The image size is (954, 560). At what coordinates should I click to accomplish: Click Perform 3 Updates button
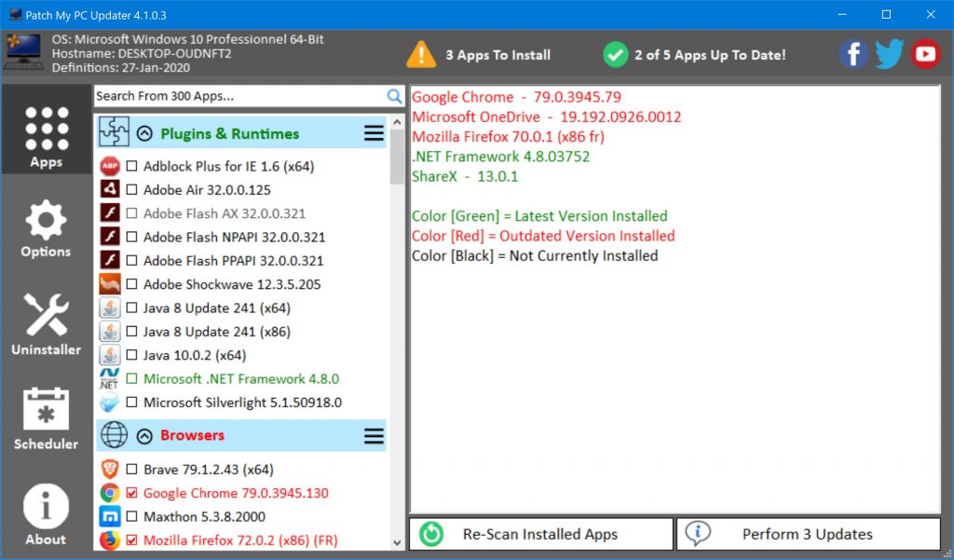tap(808, 534)
